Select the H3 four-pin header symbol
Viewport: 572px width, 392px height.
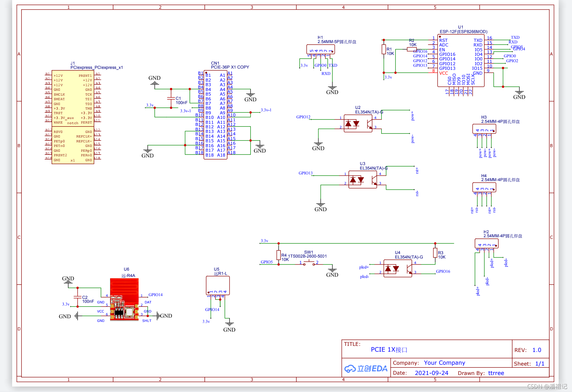(x=484, y=129)
